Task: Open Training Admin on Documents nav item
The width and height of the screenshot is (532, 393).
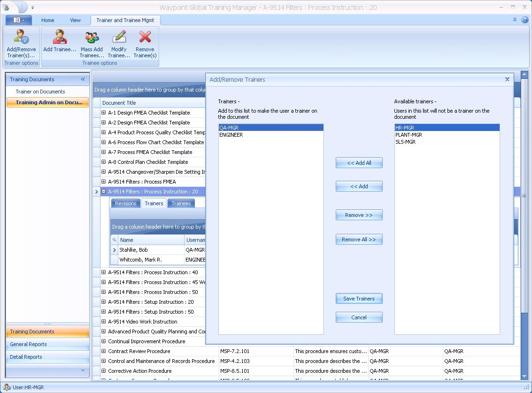Action: click(47, 102)
